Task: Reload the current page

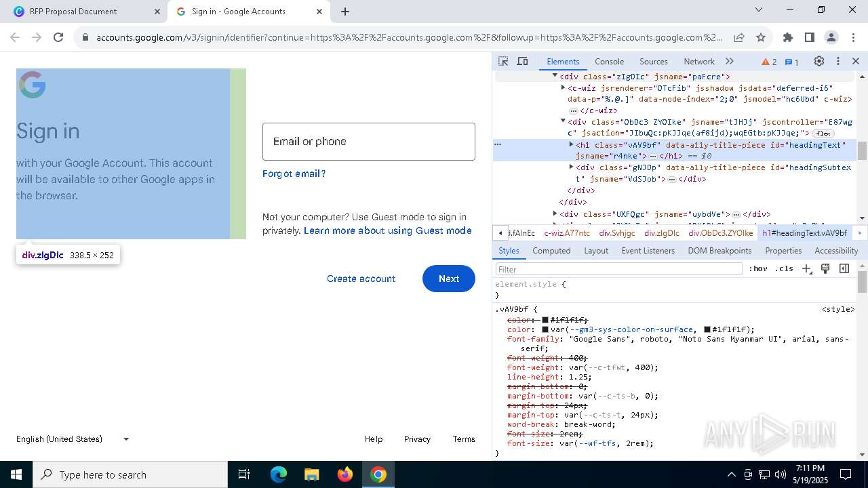Action: (x=58, y=37)
